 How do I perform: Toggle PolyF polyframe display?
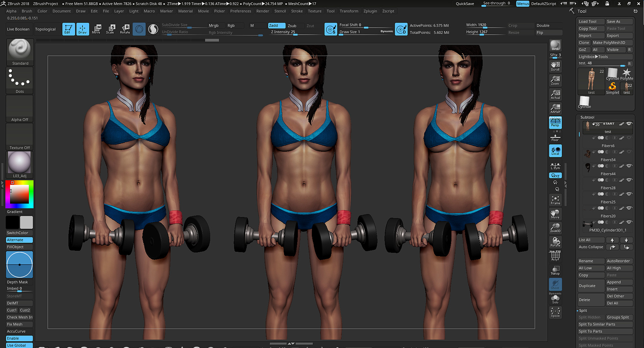coord(555,256)
